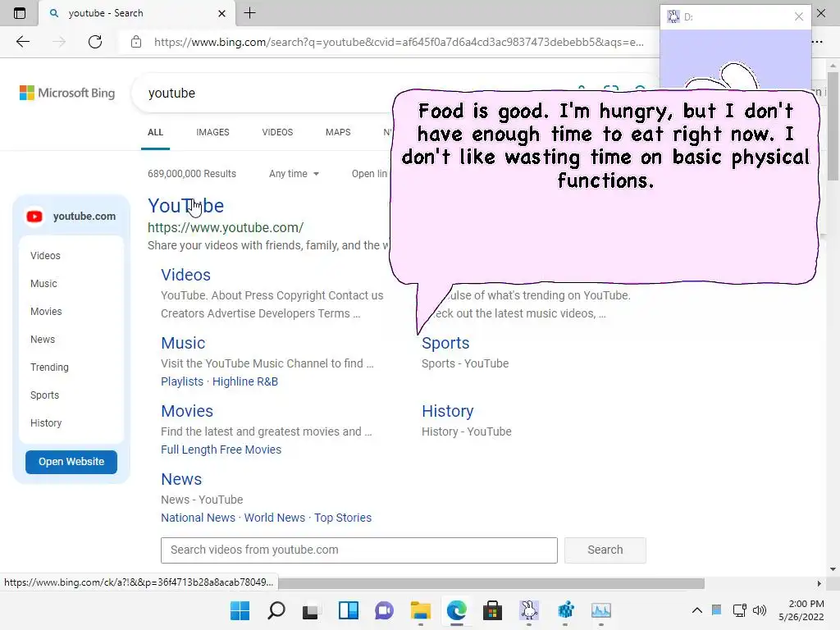The width and height of the screenshot is (840, 630).
Task: Close the youtube - Search tab
Action: tap(221, 13)
